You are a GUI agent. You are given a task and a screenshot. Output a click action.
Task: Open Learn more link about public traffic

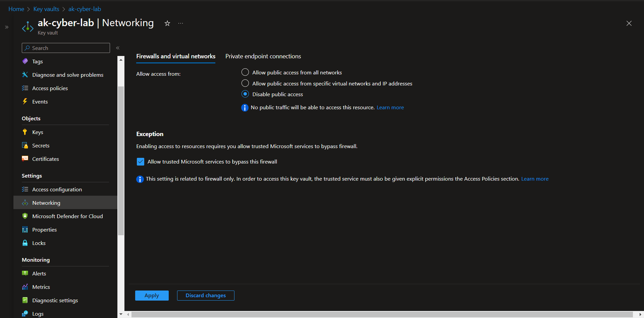(390, 108)
